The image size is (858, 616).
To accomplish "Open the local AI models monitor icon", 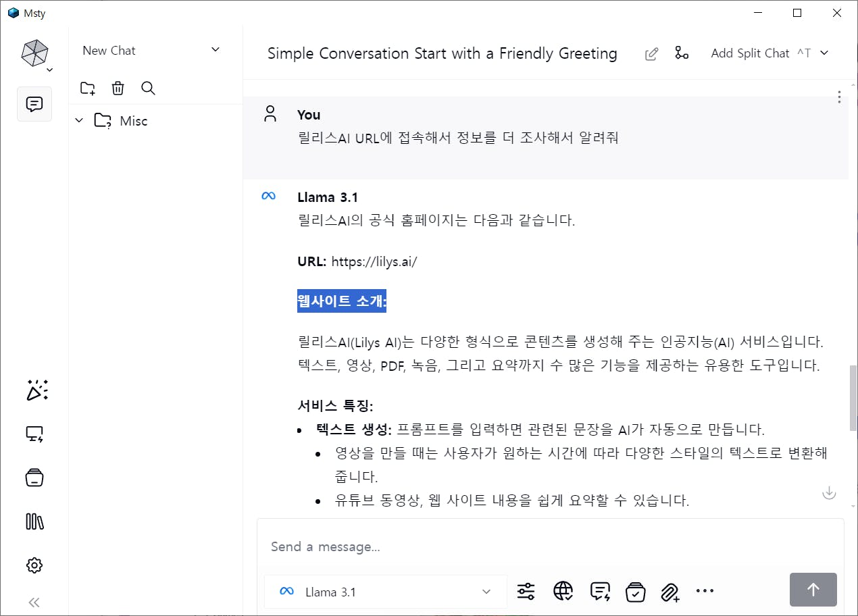I will (34, 434).
